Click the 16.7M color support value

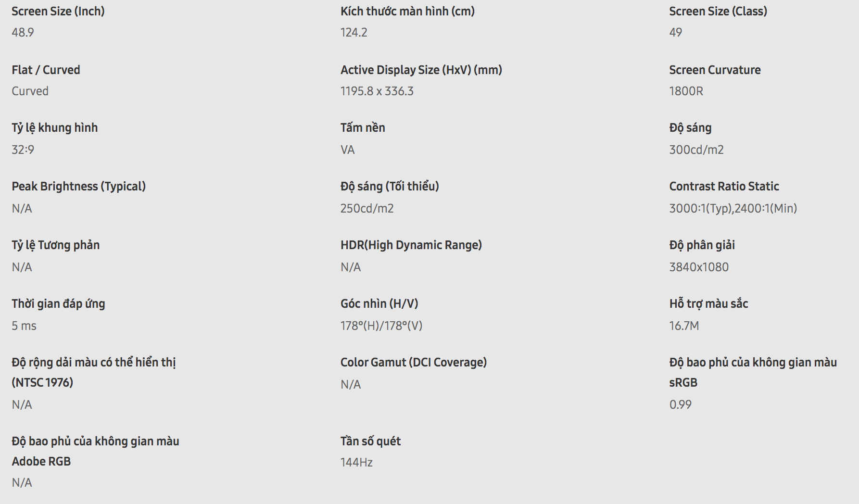684,326
